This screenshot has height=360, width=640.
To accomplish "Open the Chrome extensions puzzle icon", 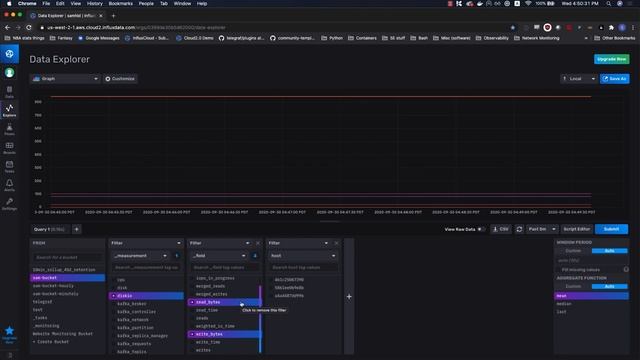I will [611, 27].
